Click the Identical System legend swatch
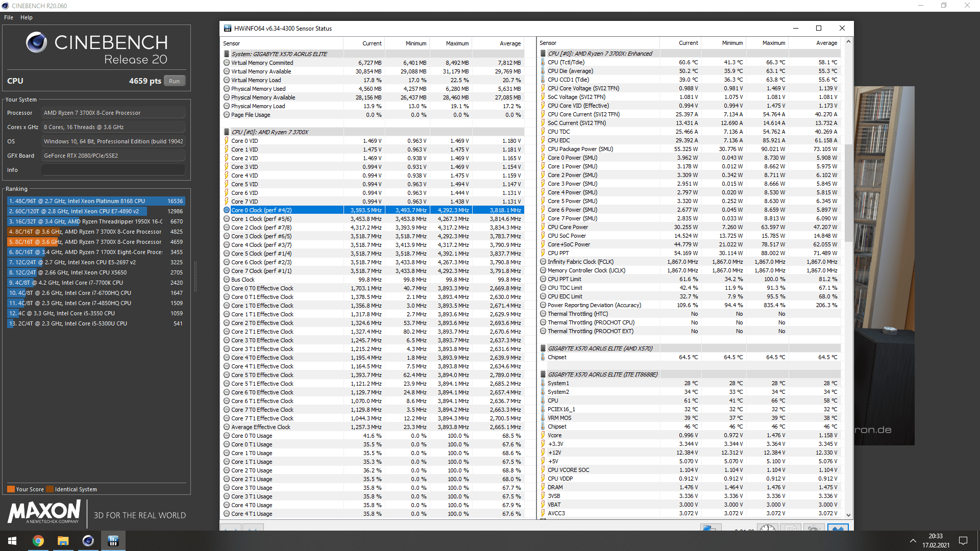Screen dimensions: 980x551 [x=50, y=489]
